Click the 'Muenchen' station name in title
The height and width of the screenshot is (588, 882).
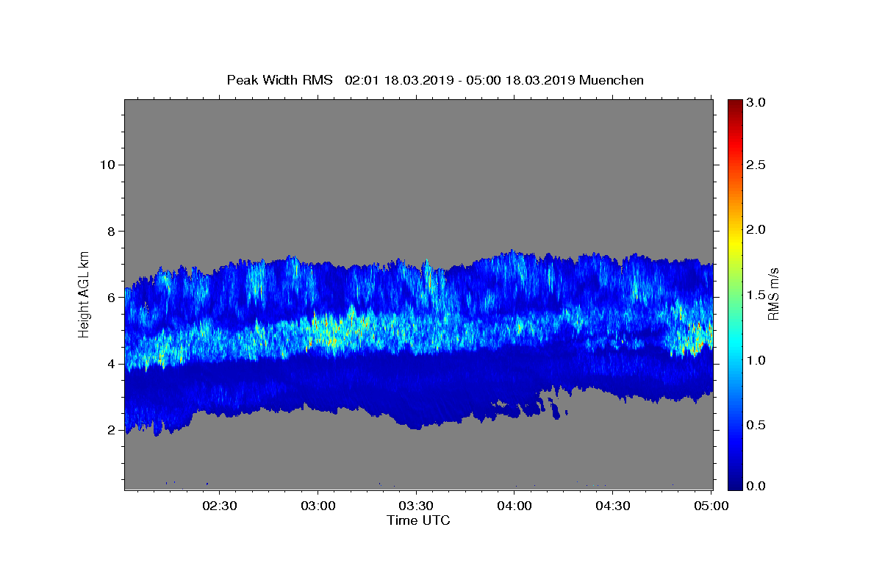tap(612, 80)
